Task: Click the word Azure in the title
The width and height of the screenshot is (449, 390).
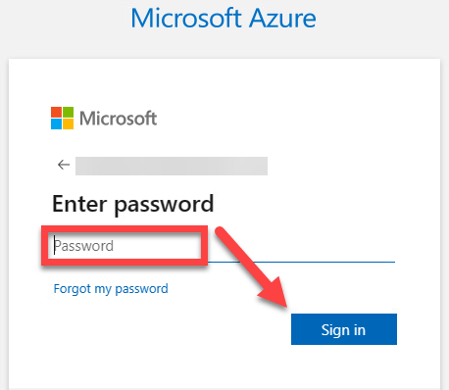Action: (x=283, y=18)
